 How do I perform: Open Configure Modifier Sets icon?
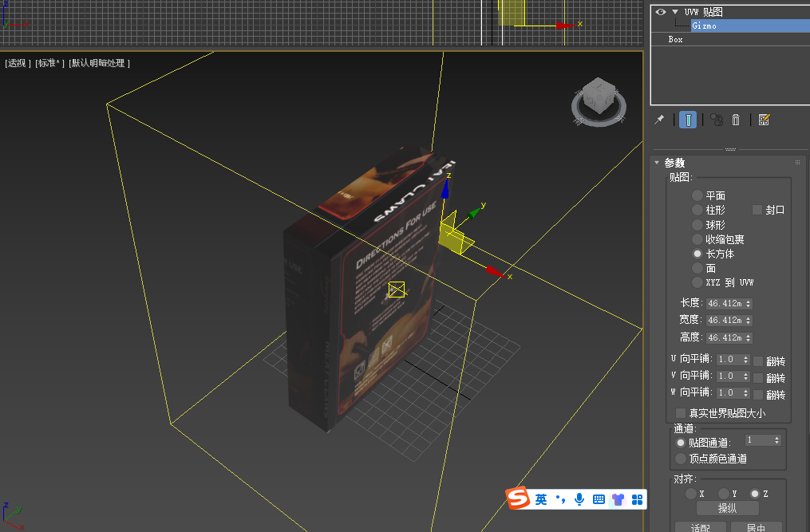764,120
